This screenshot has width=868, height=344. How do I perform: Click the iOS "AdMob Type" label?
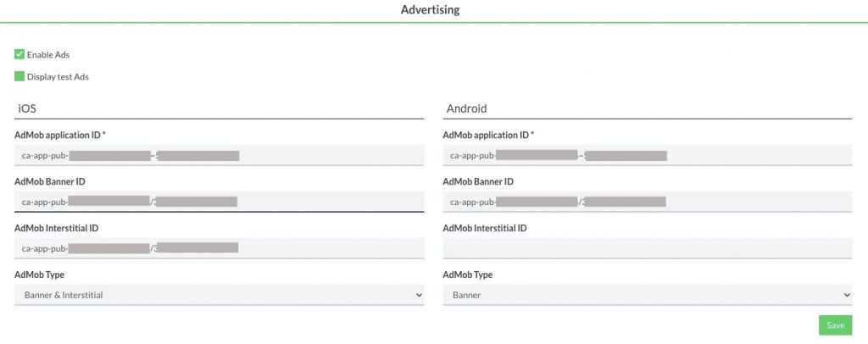click(39, 275)
